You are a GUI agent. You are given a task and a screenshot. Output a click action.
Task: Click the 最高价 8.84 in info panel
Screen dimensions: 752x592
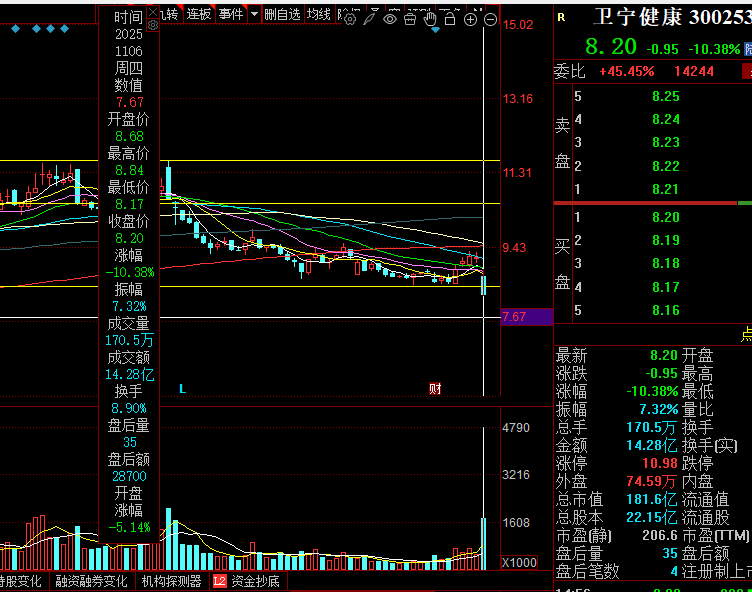pyautogui.click(x=129, y=170)
